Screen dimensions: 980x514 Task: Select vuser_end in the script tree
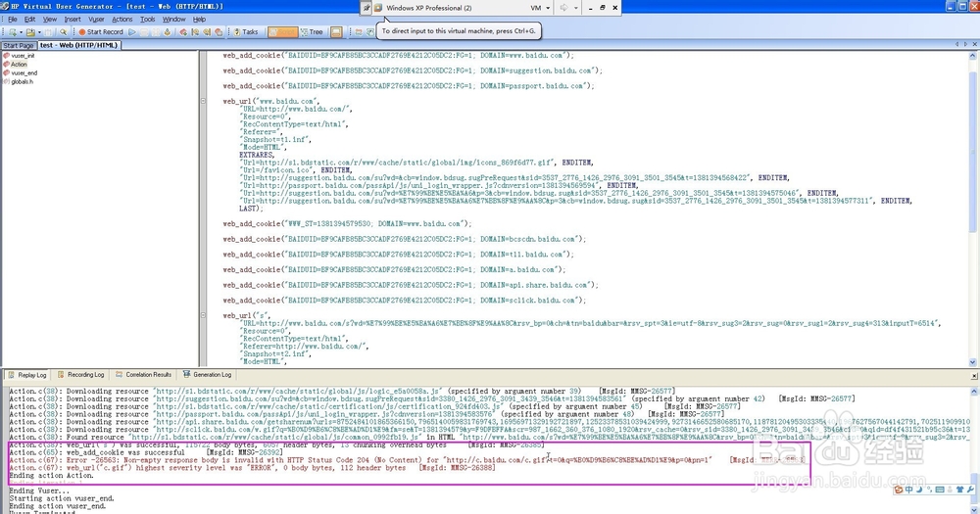tap(24, 73)
